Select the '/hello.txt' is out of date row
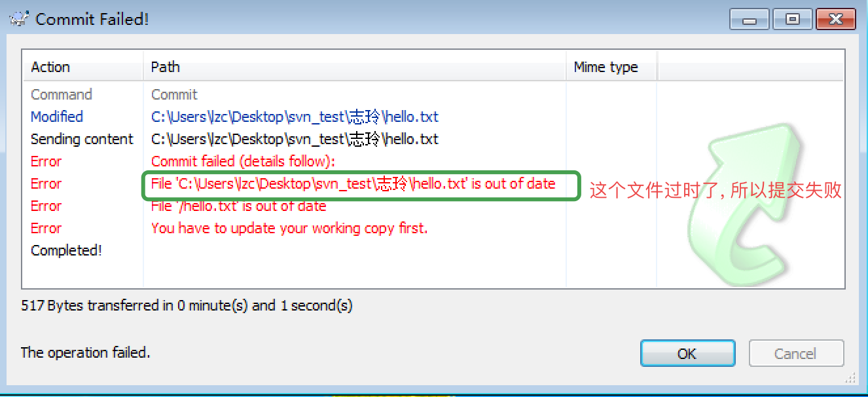The width and height of the screenshot is (868, 397). click(238, 206)
